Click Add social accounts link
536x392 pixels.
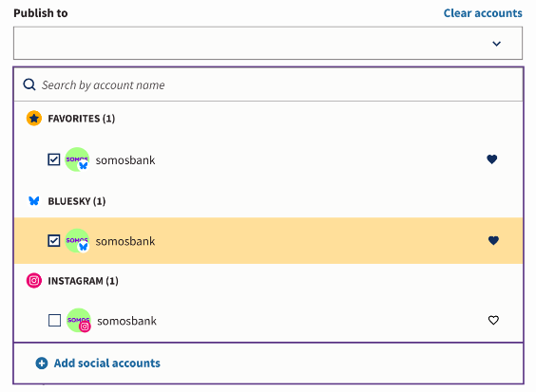pyautogui.click(x=107, y=363)
